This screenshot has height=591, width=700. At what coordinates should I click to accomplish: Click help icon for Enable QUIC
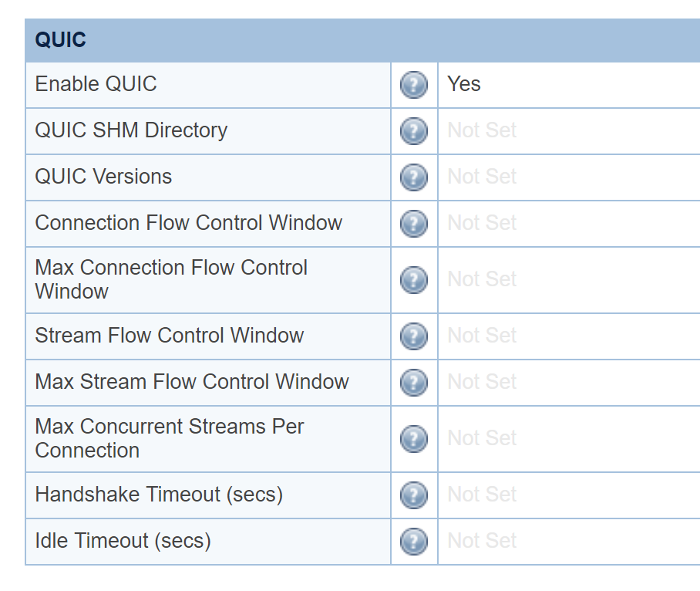point(414,85)
